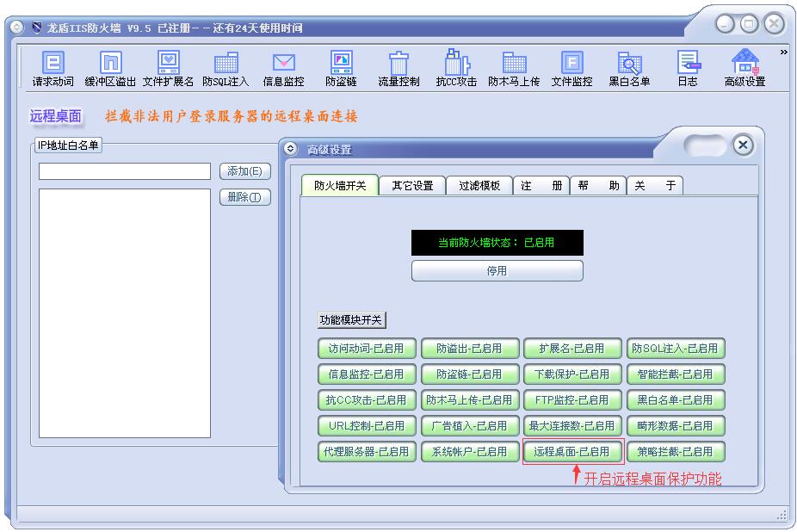Open the 防盗链 toolbar icon

[341, 69]
